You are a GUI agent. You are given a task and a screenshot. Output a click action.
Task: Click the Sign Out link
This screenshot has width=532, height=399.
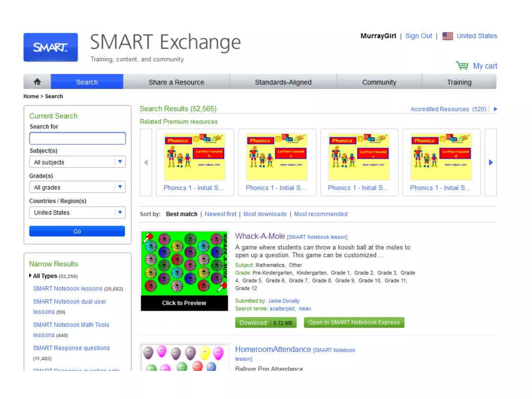tap(418, 36)
